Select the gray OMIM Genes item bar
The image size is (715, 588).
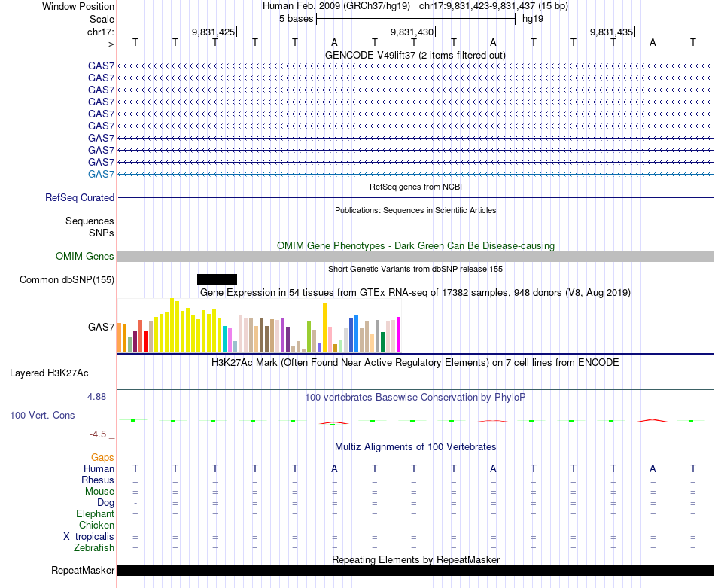tap(416, 257)
